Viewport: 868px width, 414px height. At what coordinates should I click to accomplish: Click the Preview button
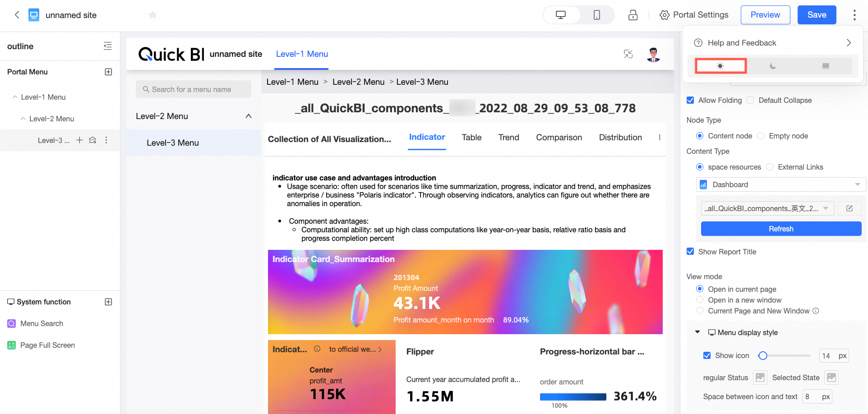[x=765, y=15]
